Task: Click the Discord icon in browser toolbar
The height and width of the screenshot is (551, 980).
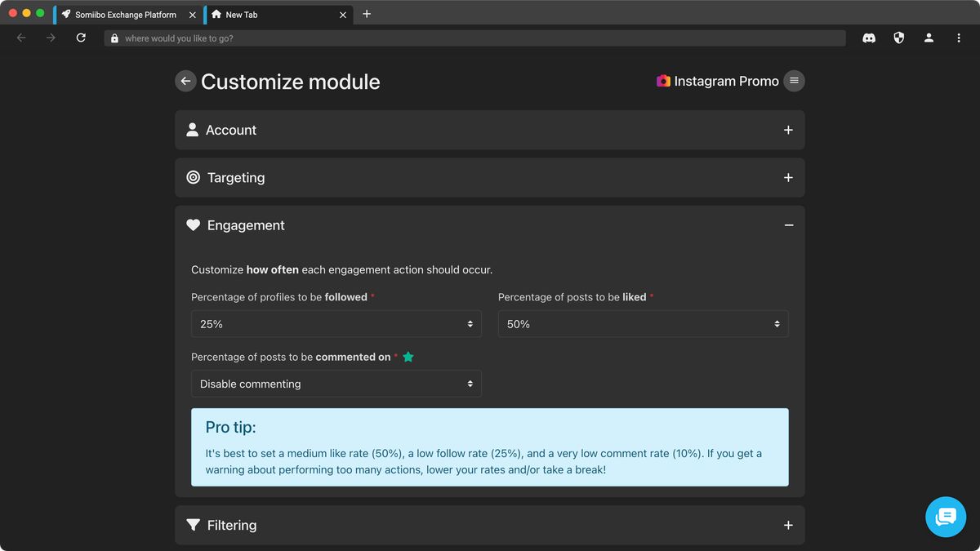Action: [869, 38]
